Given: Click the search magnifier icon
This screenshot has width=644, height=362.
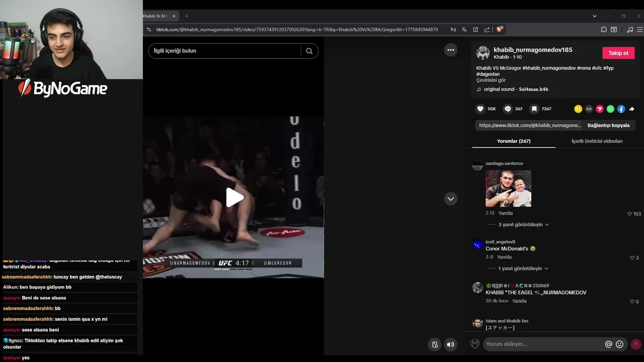Looking at the screenshot, I should (309, 51).
